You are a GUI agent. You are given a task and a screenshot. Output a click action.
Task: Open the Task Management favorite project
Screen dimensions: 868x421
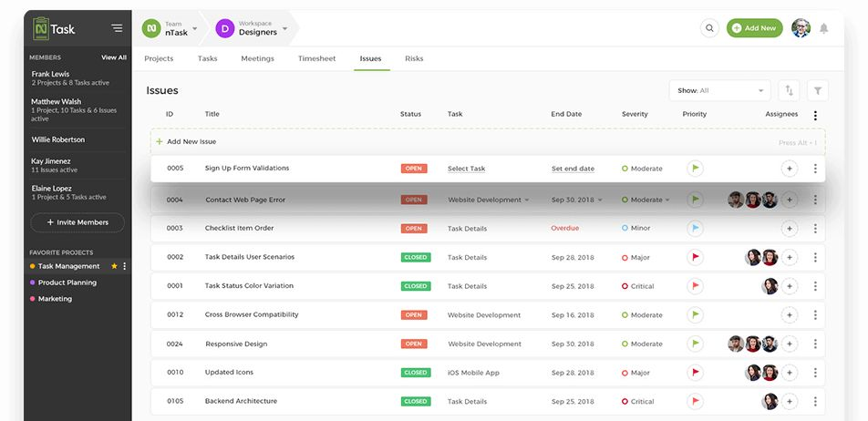click(x=68, y=266)
